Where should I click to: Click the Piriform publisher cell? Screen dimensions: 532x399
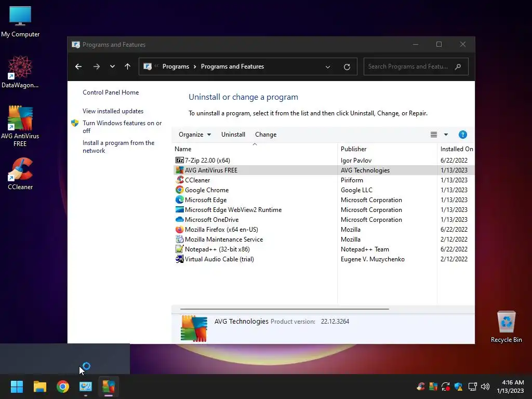tap(352, 180)
